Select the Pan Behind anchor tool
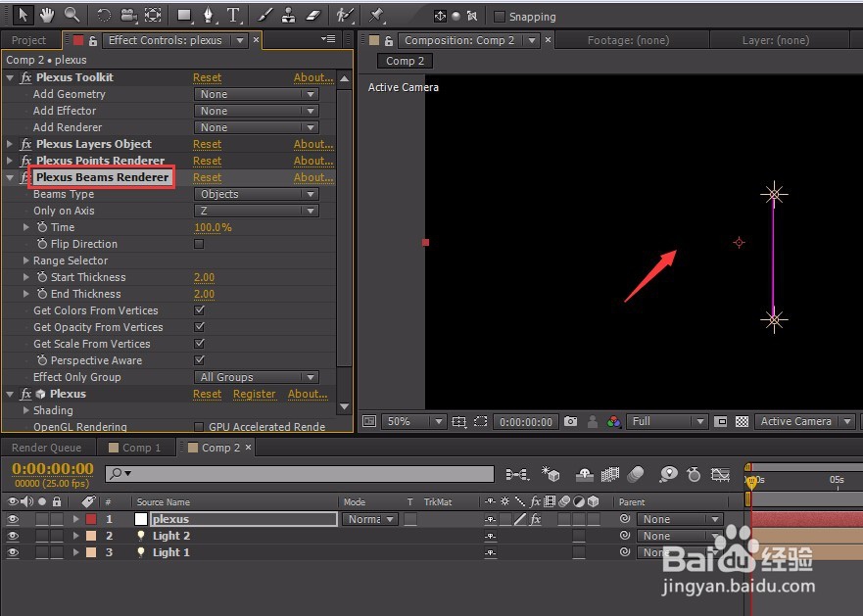Screen dimensions: 863x616 [154, 15]
